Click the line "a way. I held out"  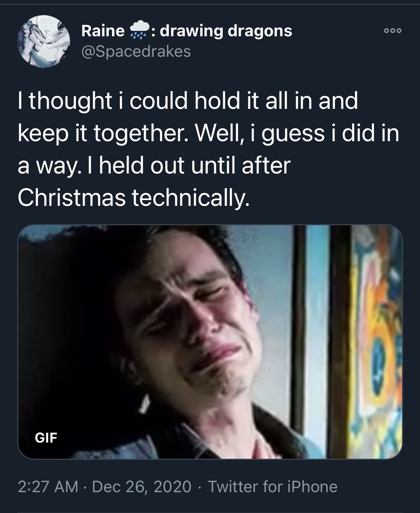click(x=101, y=165)
